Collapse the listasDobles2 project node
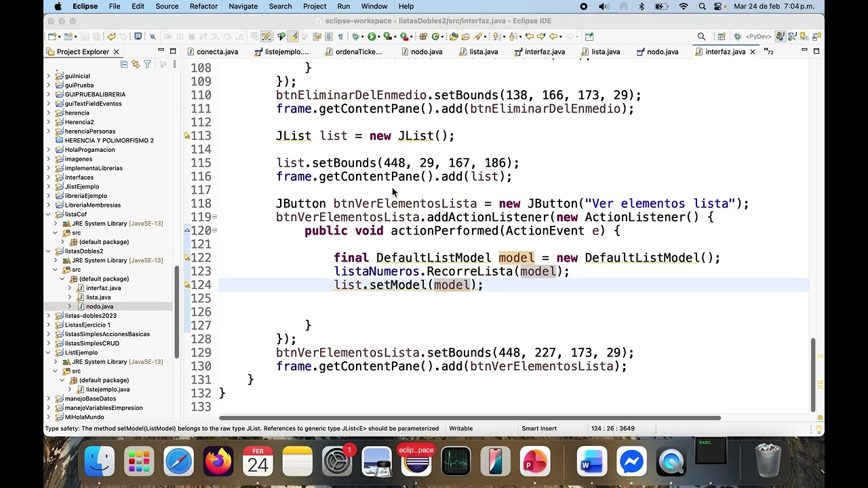Viewport: 868px width, 488px height. point(48,251)
